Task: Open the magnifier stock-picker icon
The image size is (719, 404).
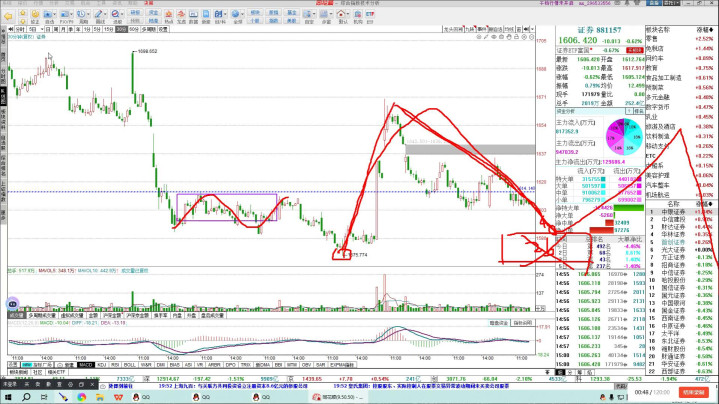Action: click(115, 15)
